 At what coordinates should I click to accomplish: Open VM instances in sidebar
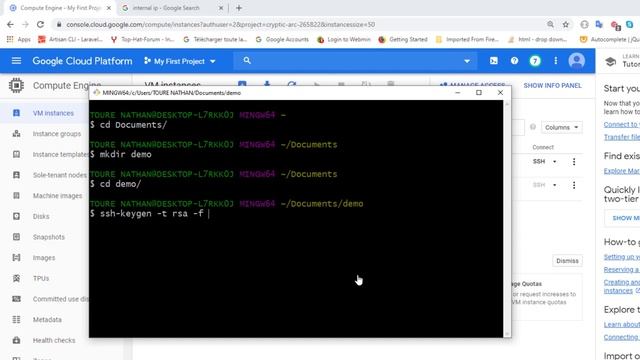pyautogui.click(x=53, y=113)
